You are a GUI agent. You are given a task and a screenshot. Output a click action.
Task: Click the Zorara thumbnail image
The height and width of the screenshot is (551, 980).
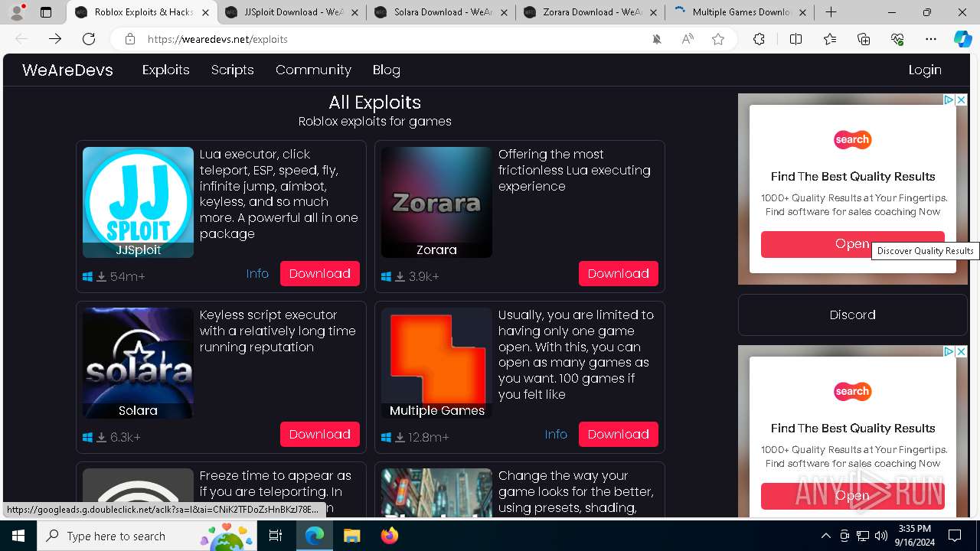(x=436, y=202)
